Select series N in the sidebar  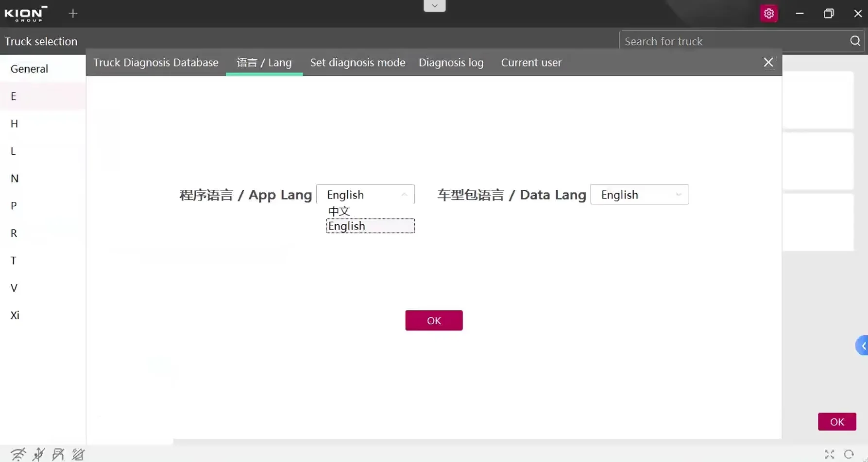pyautogui.click(x=43, y=179)
